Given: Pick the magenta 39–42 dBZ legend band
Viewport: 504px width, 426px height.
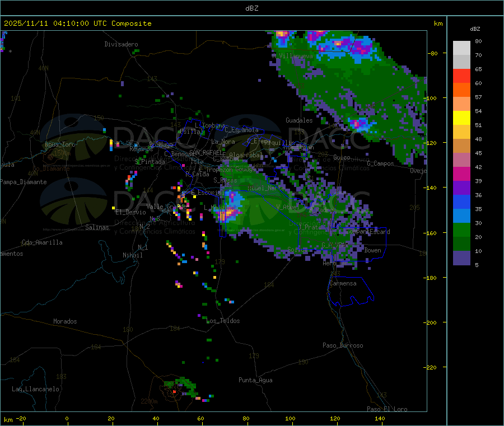Looking at the screenshot, I should (x=461, y=174).
